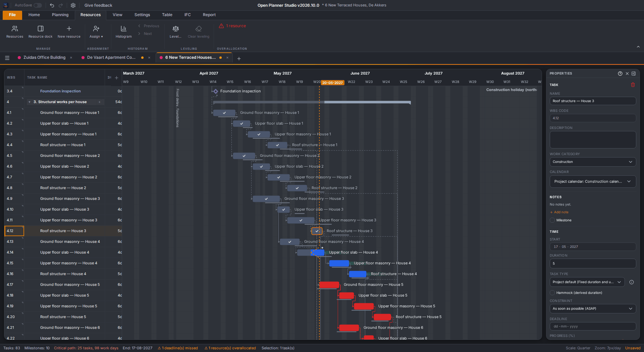The width and height of the screenshot is (644, 352).
Task: Close the 6 New Terraced Houses tab
Action: (x=227, y=58)
